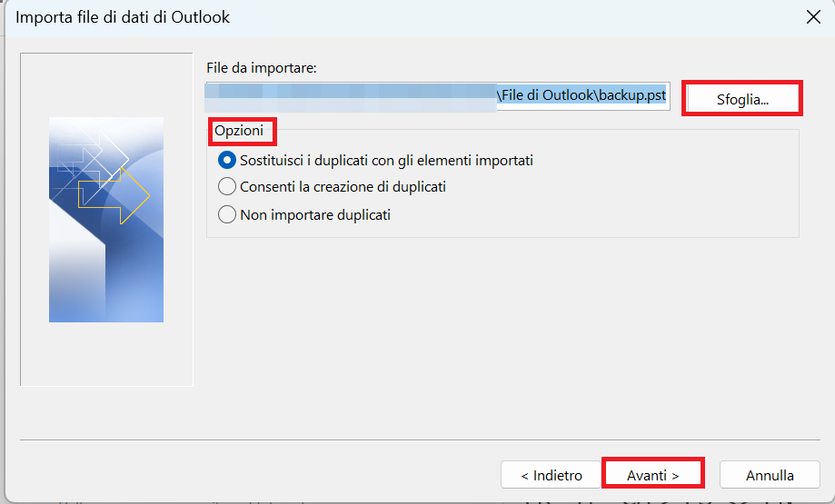The height and width of the screenshot is (504, 835).
Task: Close the Importa file di dati dialog
Action: [813, 17]
